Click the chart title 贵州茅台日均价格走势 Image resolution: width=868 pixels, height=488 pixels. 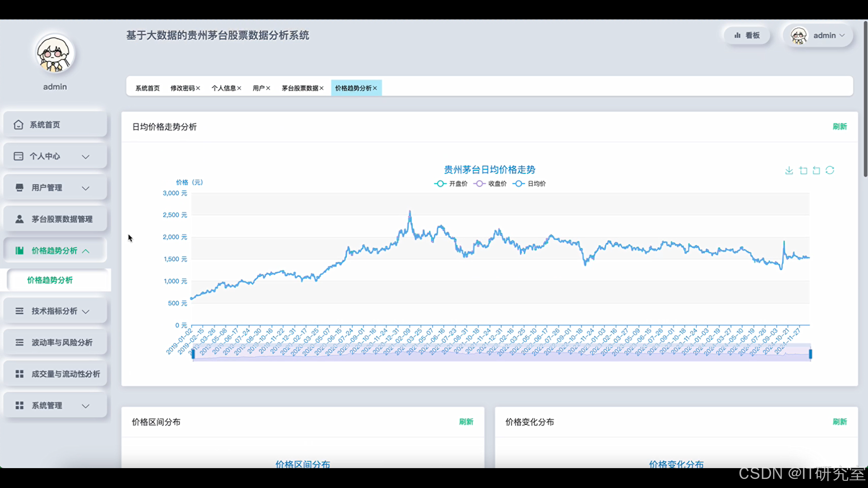[490, 170]
